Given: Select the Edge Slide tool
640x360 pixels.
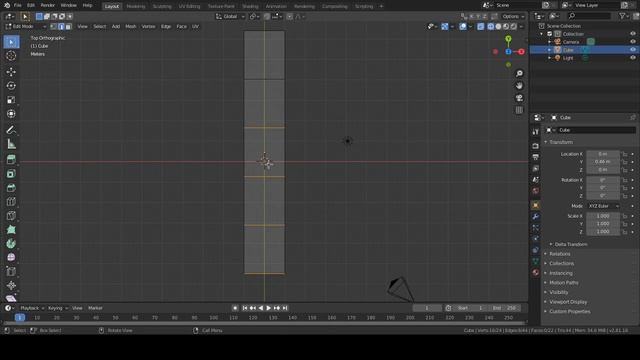Looking at the screenshot, I should (11, 271).
